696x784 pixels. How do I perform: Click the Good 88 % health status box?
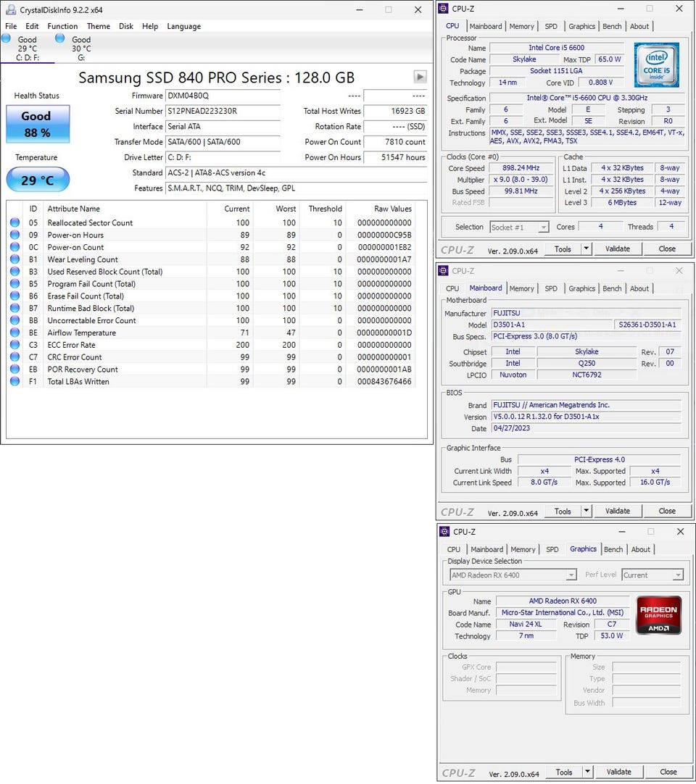pos(38,124)
